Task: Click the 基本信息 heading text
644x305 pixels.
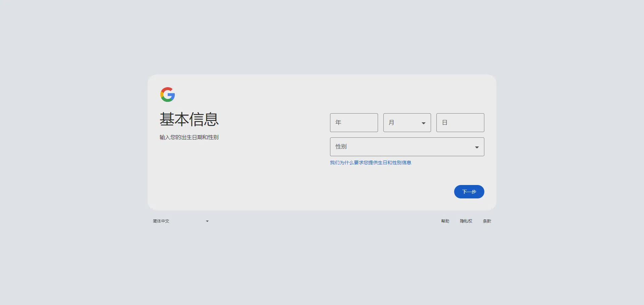Action: coord(189,119)
